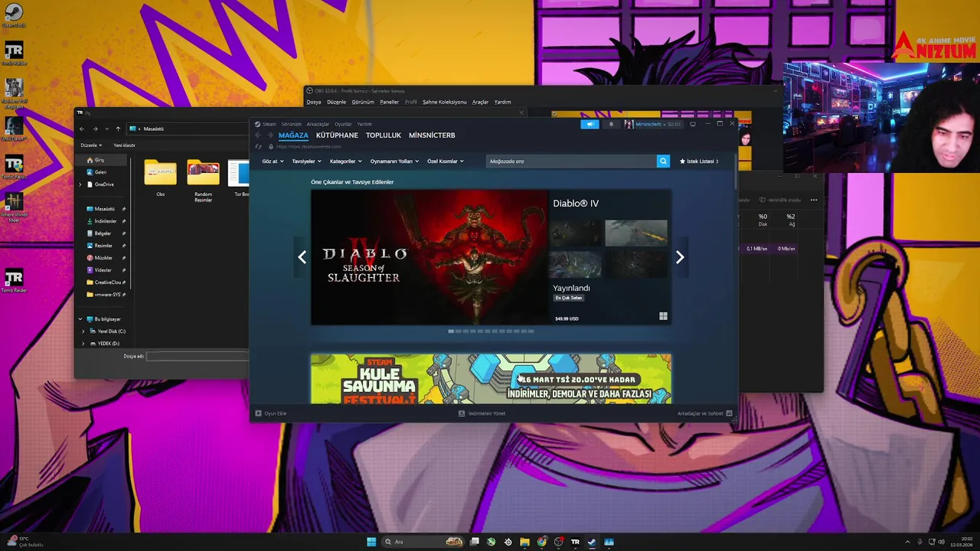This screenshot has height=551, width=980.
Task: Click the Xbox icon in taskbar
Action: click(x=491, y=542)
